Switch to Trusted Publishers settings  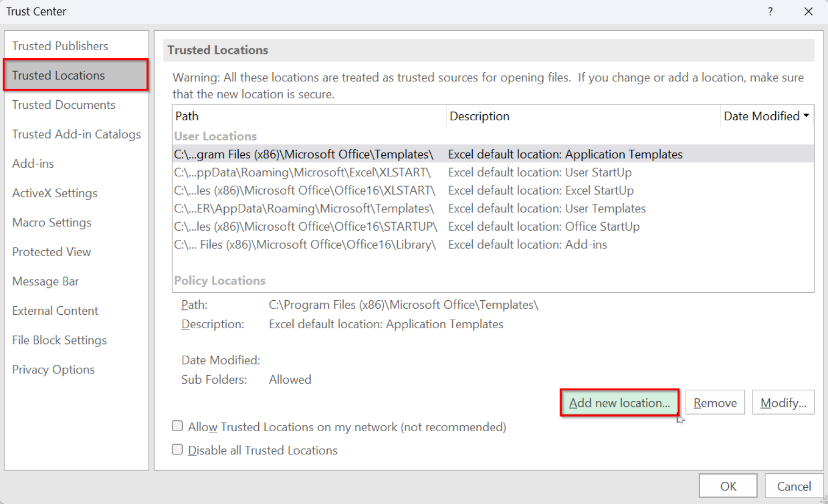click(x=60, y=46)
